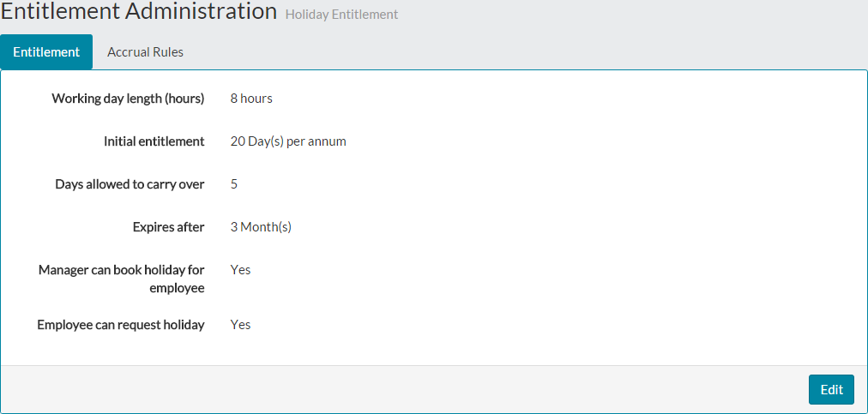Click blank panel area right of 8 hours
The image size is (868, 414).
[558, 99]
